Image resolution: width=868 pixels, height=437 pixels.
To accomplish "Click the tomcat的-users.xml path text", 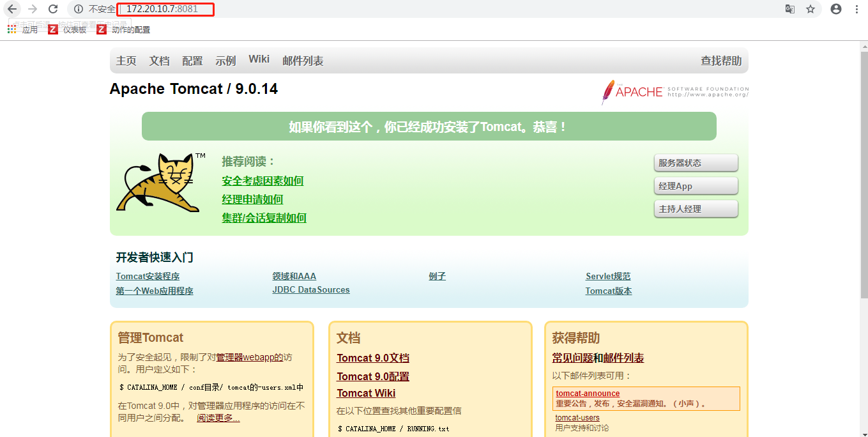I will pyautogui.click(x=266, y=387).
